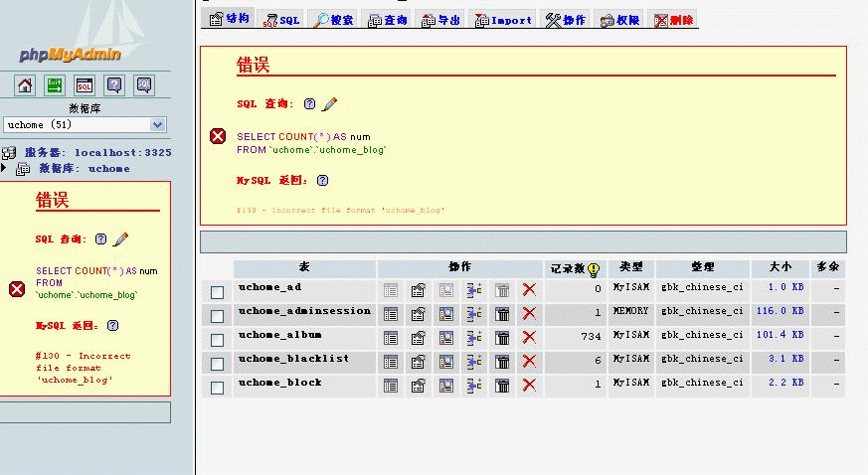Image resolution: width=868 pixels, height=475 pixels.
Task: Check the uchome_block table checkbox
Action: 217,388
